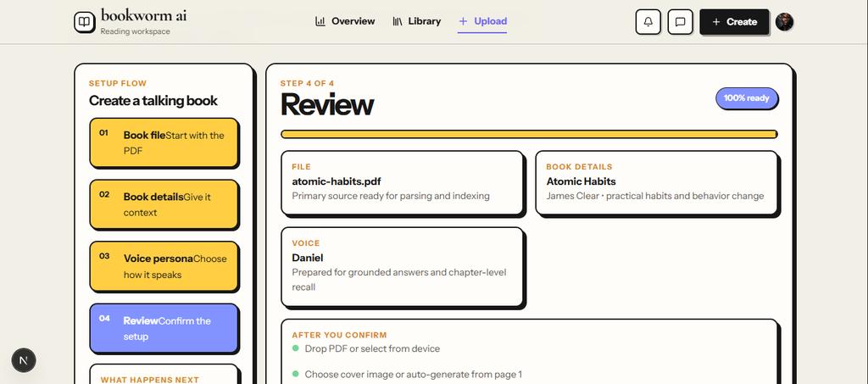The width and height of the screenshot is (868, 384).
Task: Click 'Drop PDF or select from device'
Action: 372,348
